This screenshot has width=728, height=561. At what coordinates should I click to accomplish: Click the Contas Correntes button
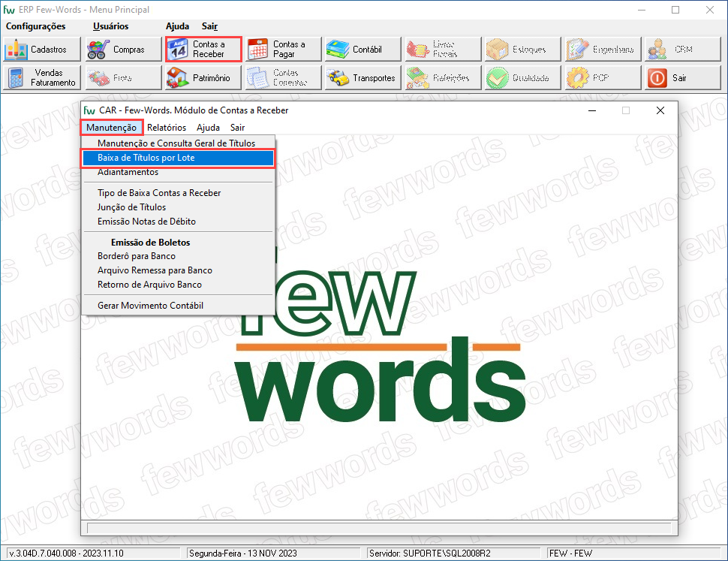[283, 77]
